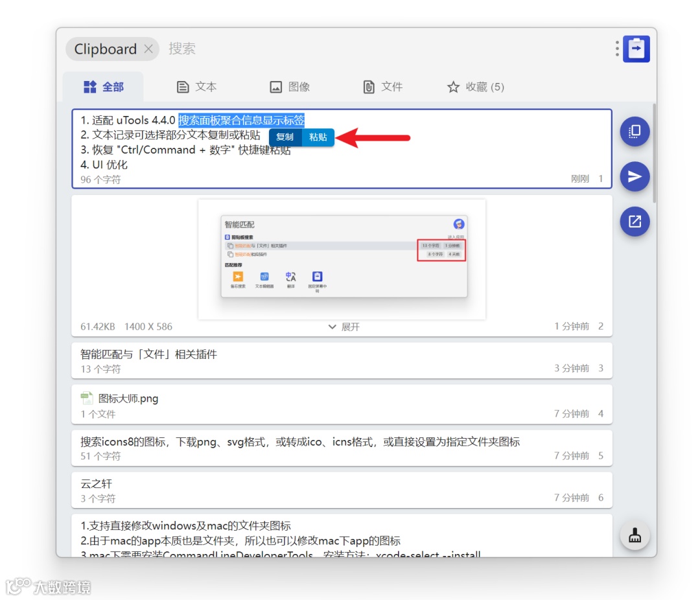This screenshot has width=700, height=600.
Task: Click the line 3. 恢复 "Ctrl/Command + 数字"
Action: pos(185,150)
